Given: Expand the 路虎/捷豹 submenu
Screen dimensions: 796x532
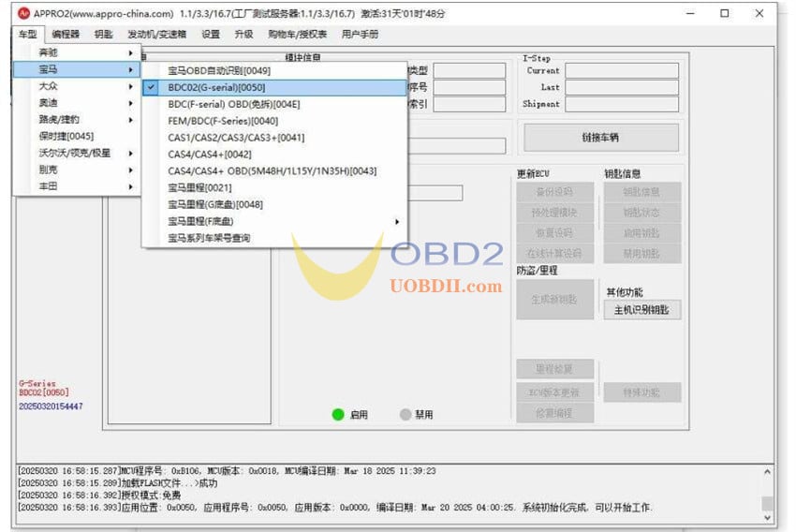Looking at the screenshot, I should pyautogui.click(x=76, y=120).
